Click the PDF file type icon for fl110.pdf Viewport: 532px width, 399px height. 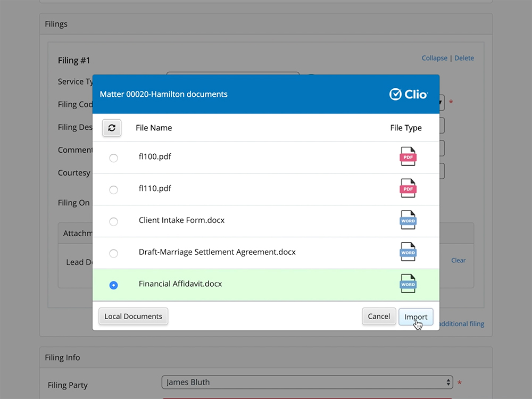pos(408,188)
